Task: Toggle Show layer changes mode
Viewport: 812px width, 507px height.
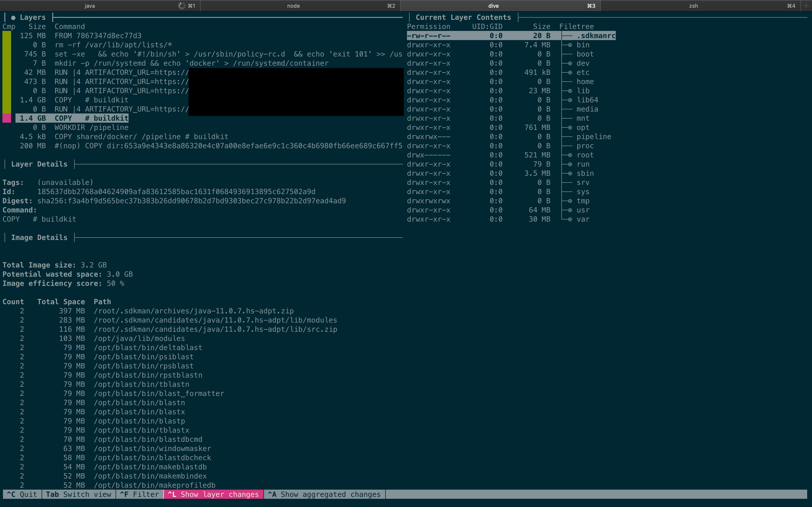Action: (213, 494)
